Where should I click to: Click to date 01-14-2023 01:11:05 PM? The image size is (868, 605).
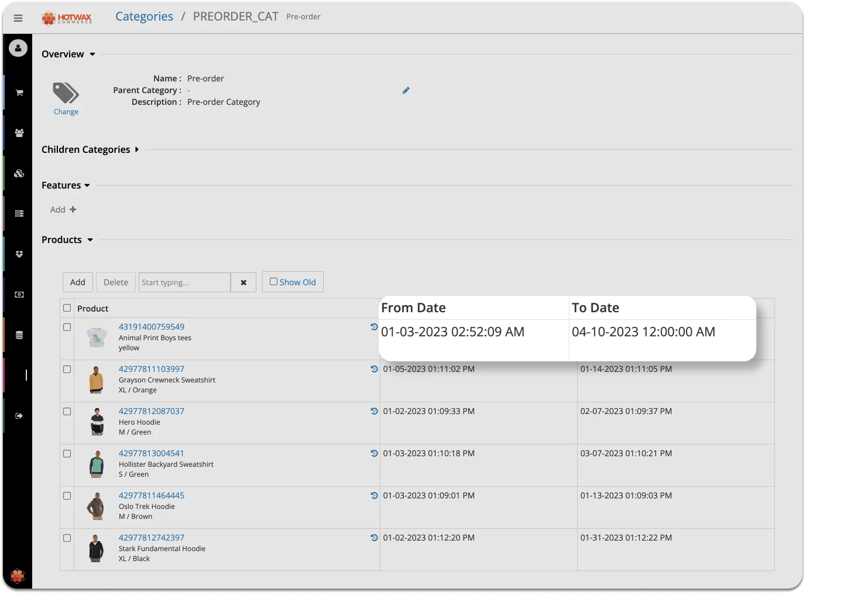point(626,369)
